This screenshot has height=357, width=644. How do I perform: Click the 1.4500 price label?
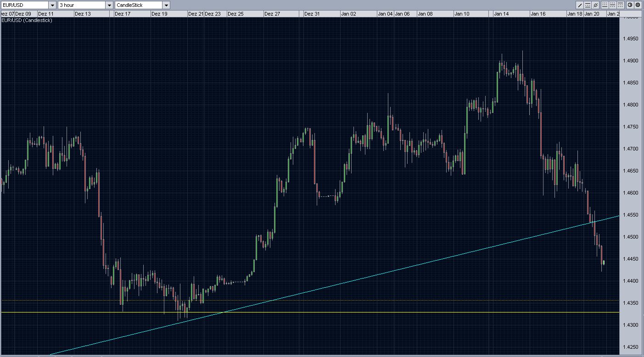631,237
